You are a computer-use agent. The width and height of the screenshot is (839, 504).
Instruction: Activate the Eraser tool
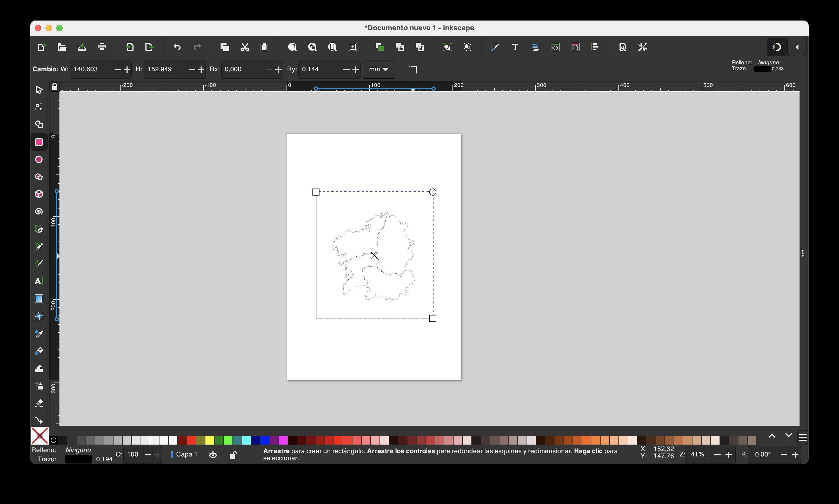[x=39, y=403]
